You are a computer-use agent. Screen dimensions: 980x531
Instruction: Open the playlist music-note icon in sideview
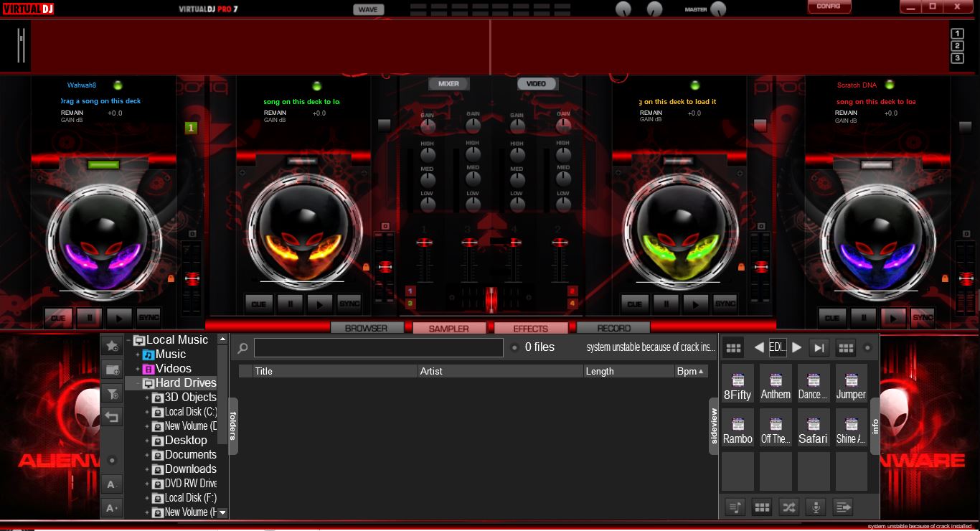tap(735, 507)
